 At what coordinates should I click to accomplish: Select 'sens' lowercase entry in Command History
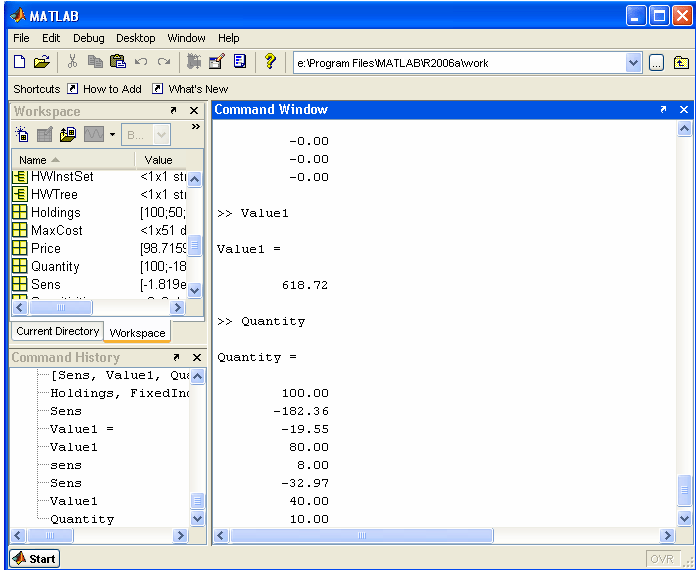click(x=66, y=465)
